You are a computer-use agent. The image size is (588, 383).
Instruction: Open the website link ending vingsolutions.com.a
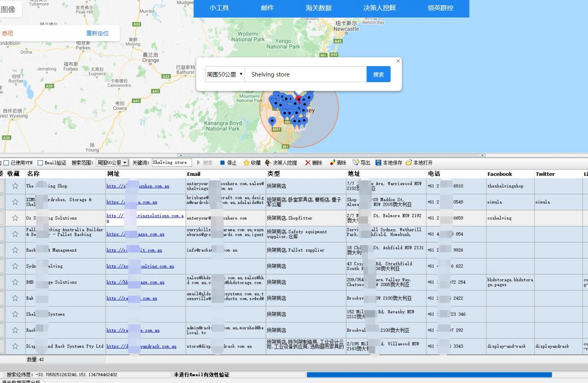point(145,218)
